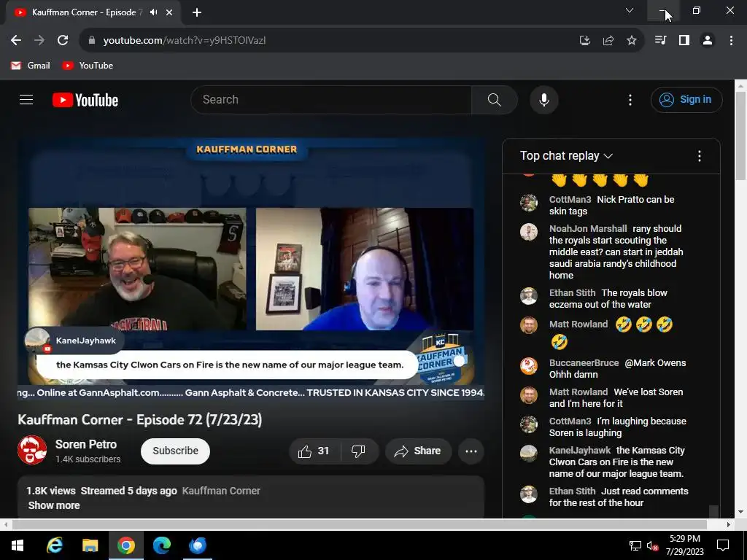Click the Chrome taskbar icon
The width and height of the screenshot is (747, 560).
click(125, 545)
